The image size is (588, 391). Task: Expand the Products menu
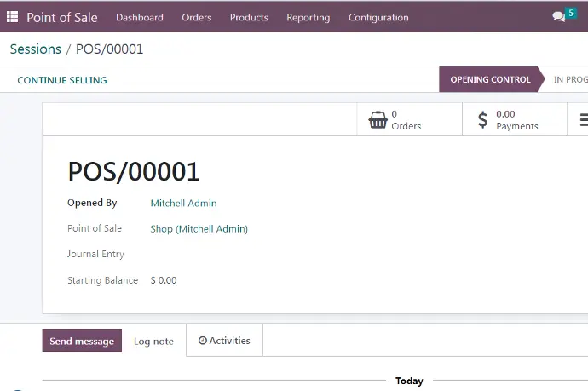coord(249,17)
